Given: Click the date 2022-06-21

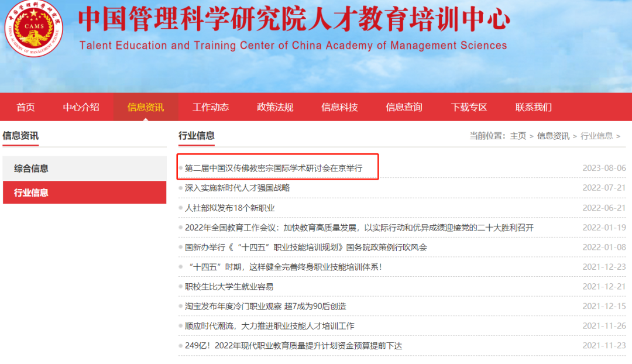Looking at the screenshot, I should pos(604,208).
